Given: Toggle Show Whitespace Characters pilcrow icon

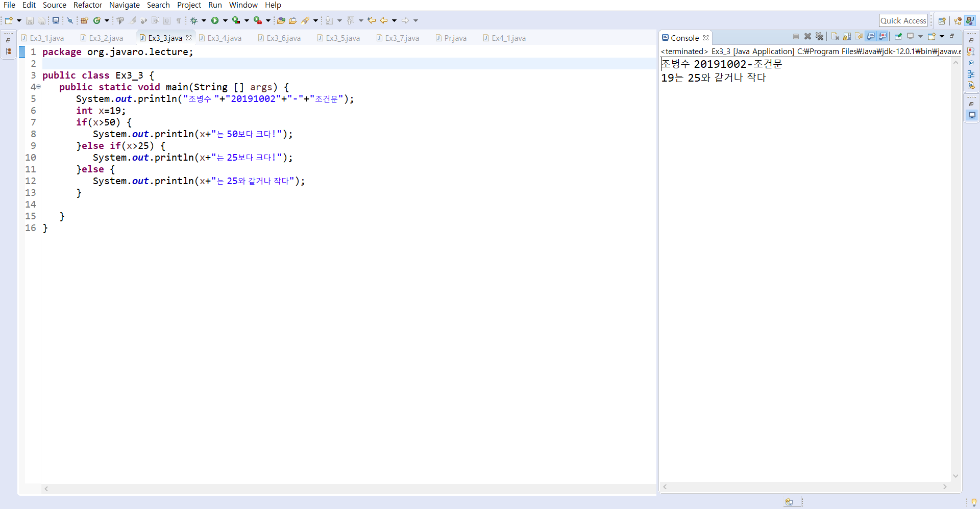Looking at the screenshot, I should pyautogui.click(x=179, y=20).
